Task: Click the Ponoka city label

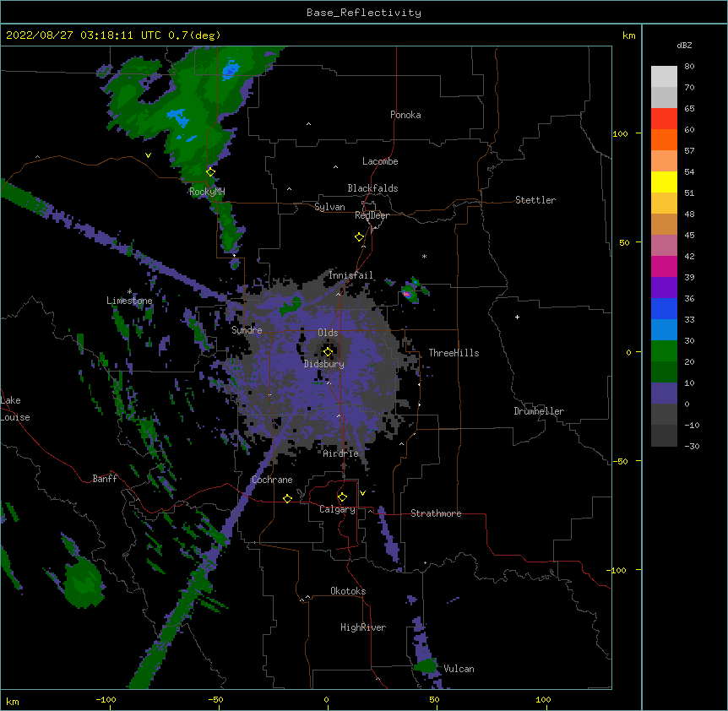Action: tap(405, 115)
